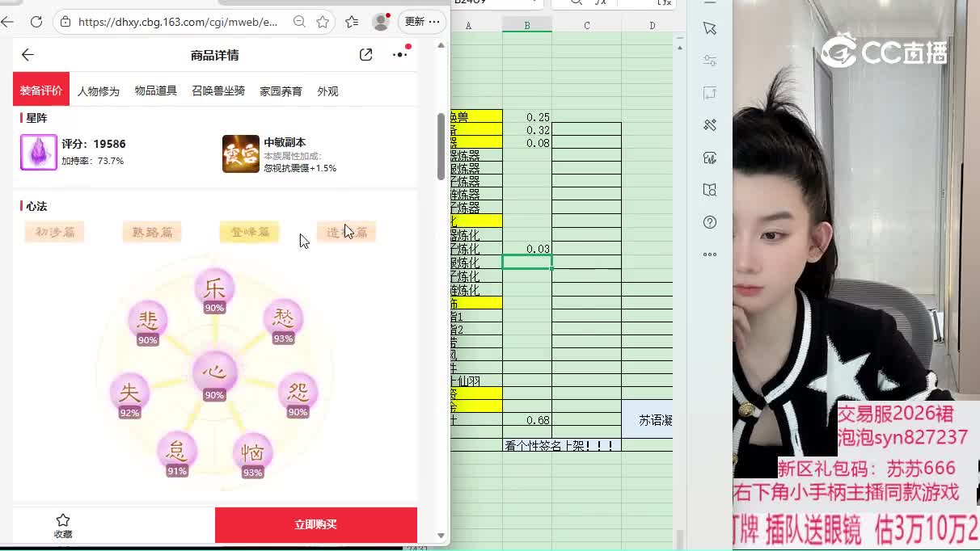This screenshot has height=551, width=980.
Task: Select column B header in spreadsheet
Action: (527, 26)
